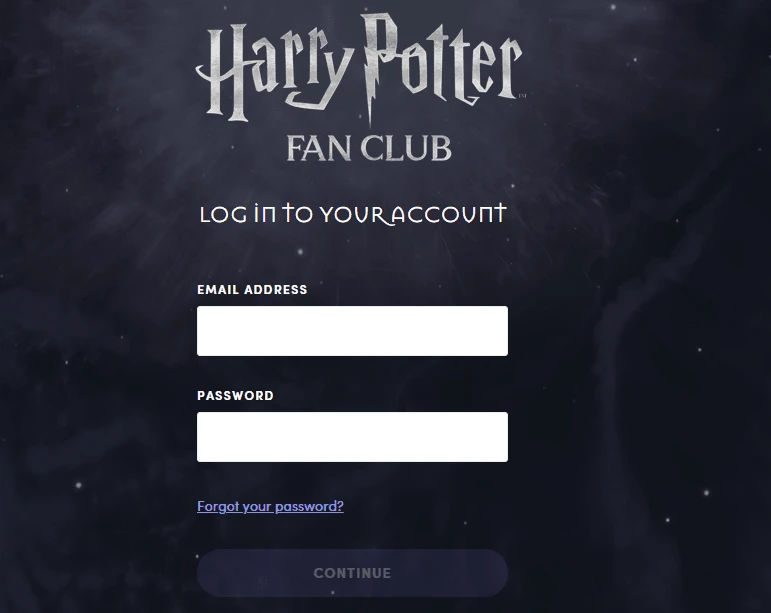Focus the Email Address input field

point(352,331)
